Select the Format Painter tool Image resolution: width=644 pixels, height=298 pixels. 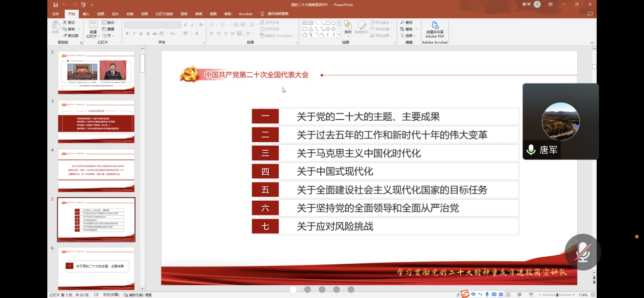tap(70, 36)
